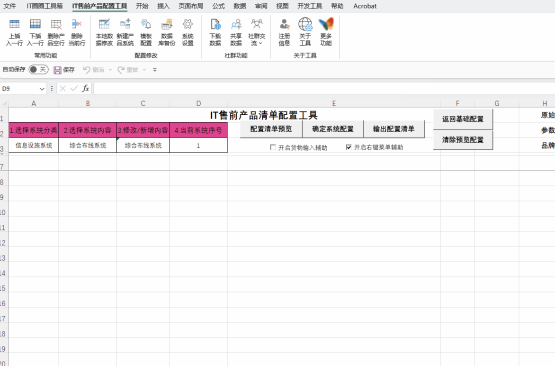Viewport: 555px width, 366px height.
Task: Click the 上插入一行 (insert row above) icon
Action: 14,24
